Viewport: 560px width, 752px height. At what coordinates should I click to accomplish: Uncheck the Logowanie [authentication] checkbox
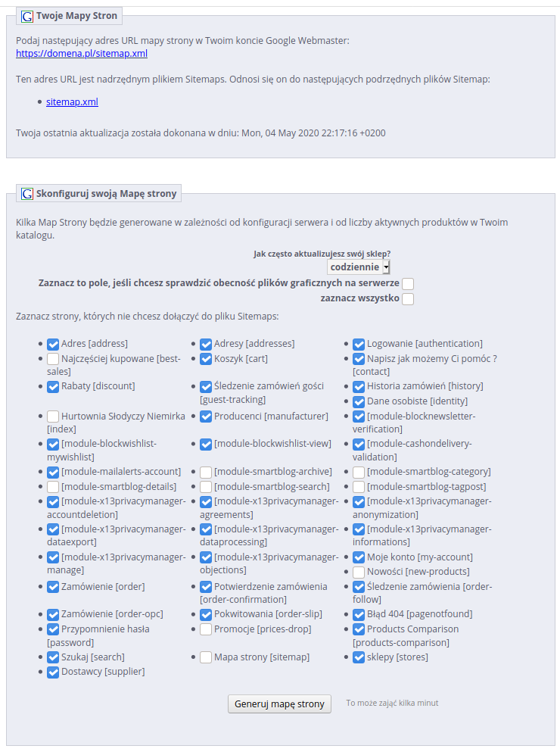click(359, 345)
